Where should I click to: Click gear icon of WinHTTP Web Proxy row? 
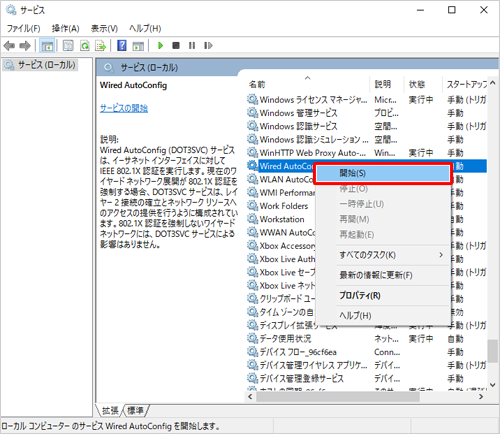(x=252, y=153)
